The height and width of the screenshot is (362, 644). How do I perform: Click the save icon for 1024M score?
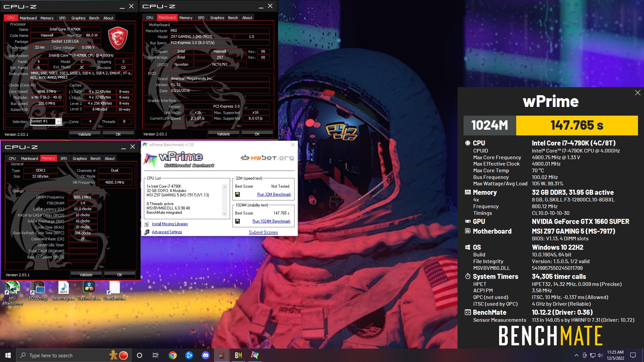pos(237,221)
